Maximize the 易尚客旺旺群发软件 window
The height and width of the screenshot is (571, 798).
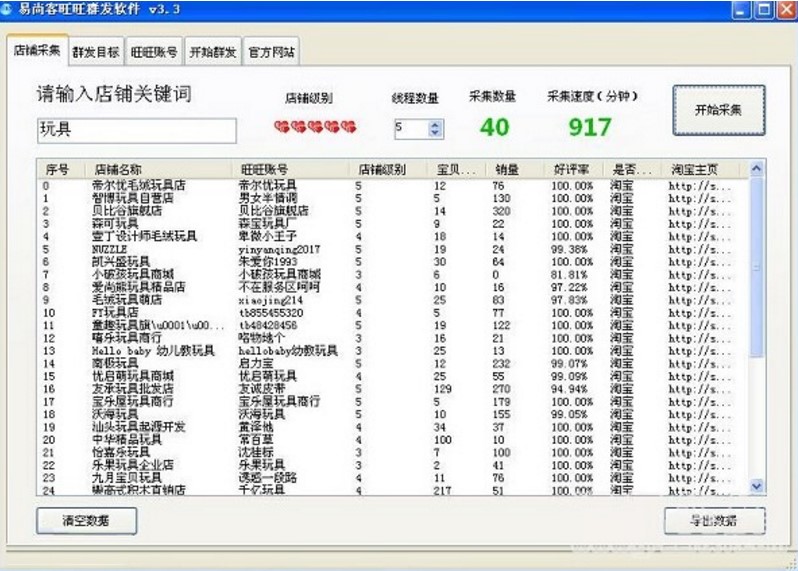click(x=764, y=10)
